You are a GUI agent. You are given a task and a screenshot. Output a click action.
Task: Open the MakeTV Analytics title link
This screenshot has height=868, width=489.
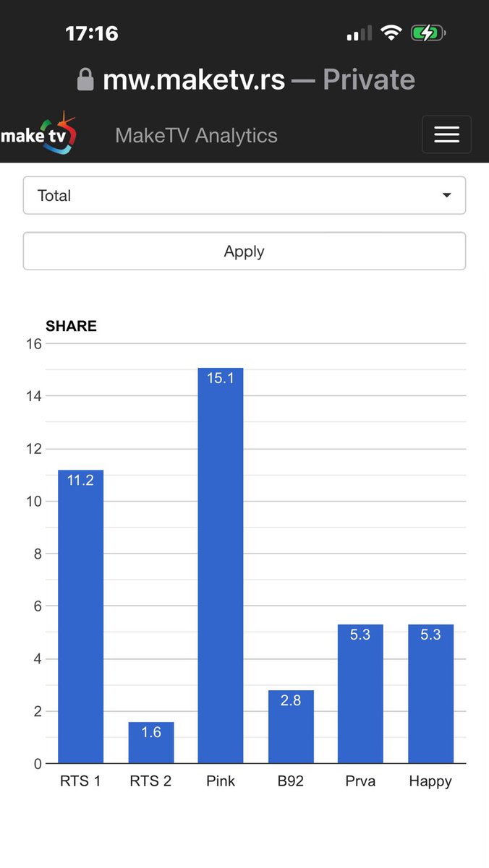(196, 135)
